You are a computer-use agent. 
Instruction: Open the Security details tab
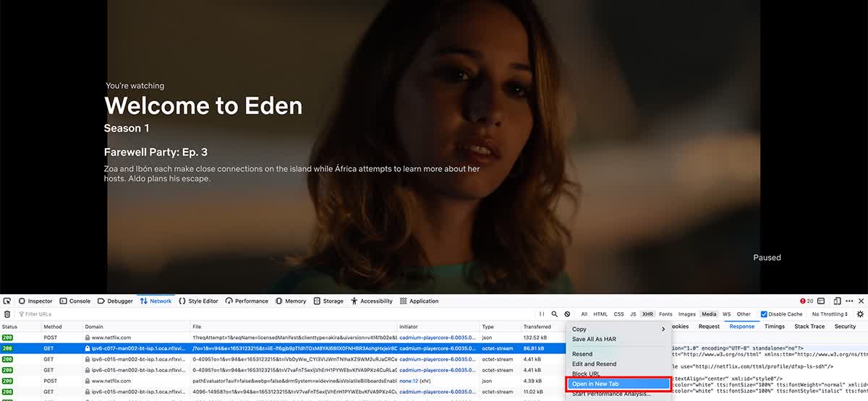click(x=845, y=327)
